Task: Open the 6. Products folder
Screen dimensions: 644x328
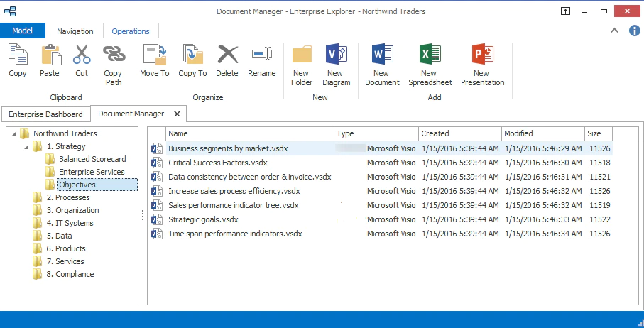Action: [x=66, y=248]
